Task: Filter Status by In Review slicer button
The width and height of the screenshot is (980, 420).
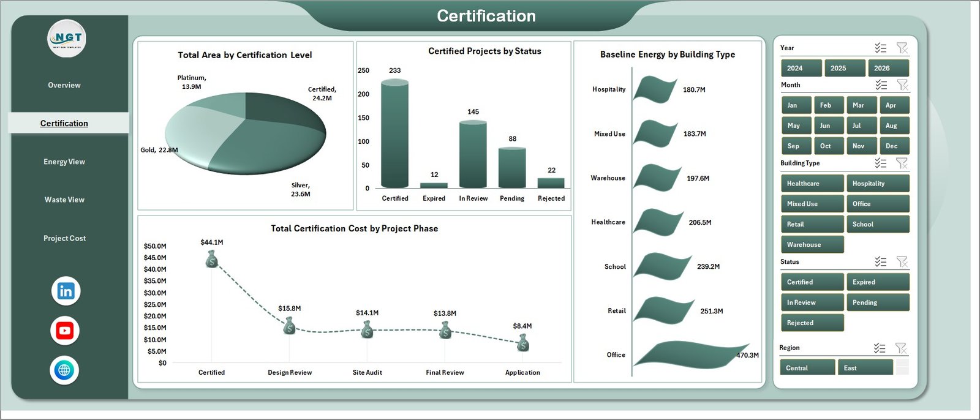Action: (812, 302)
